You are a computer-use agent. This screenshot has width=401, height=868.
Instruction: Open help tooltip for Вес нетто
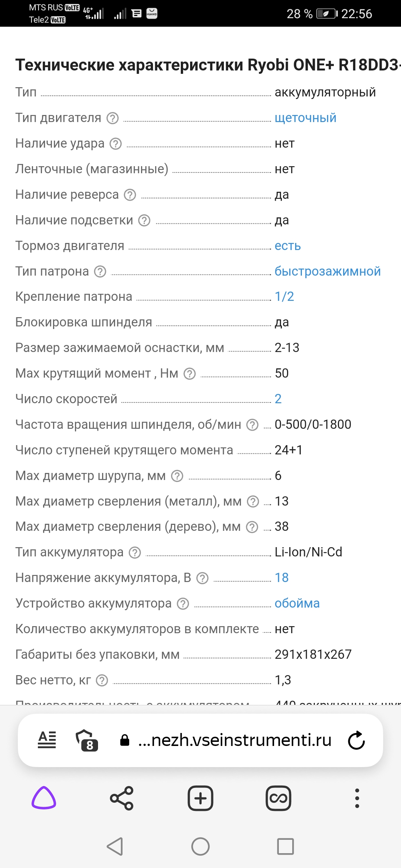[x=101, y=681]
